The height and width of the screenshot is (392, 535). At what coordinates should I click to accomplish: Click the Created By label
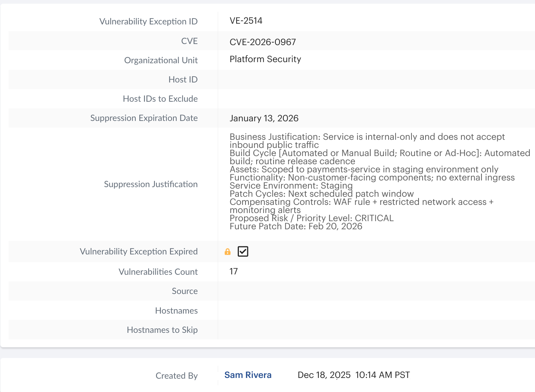[x=177, y=376]
